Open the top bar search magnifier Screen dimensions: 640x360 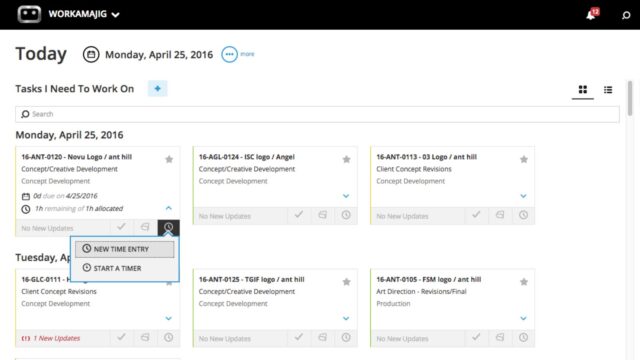pos(626,15)
